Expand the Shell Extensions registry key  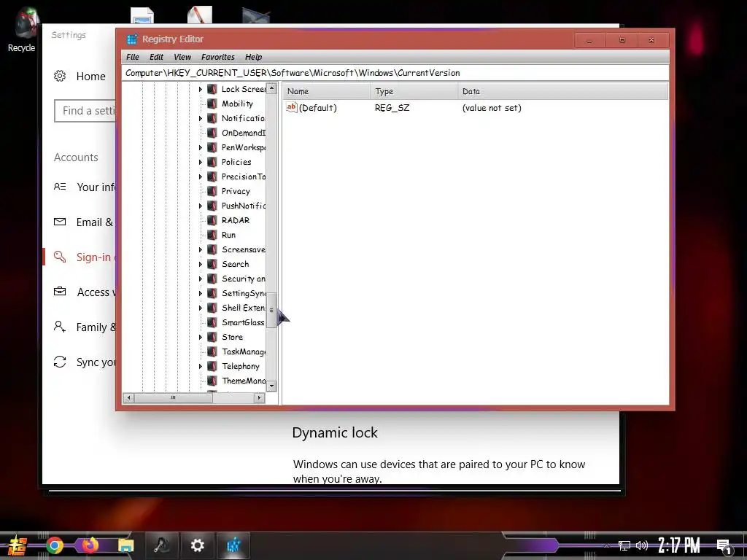click(x=201, y=308)
